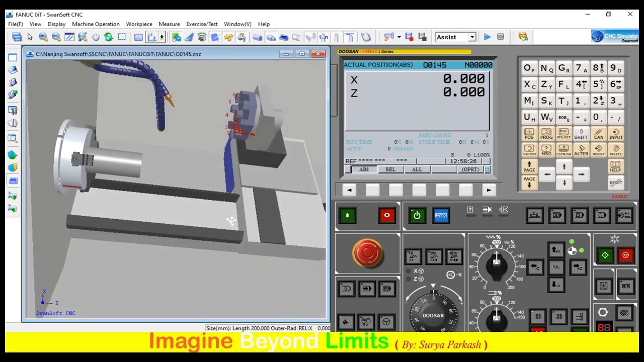Image resolution: width=644 pixels, height=362 pixels.
Task: Click the -X jog direction button
Action: pos(556,285)
